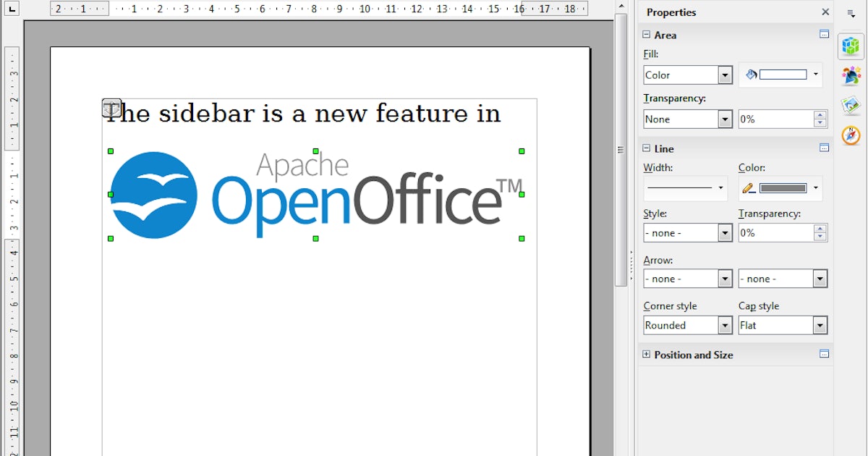868x456 pixels.
Task: Open the Cap style dropdown showing Flat
Action: click(x=783, y=326)
